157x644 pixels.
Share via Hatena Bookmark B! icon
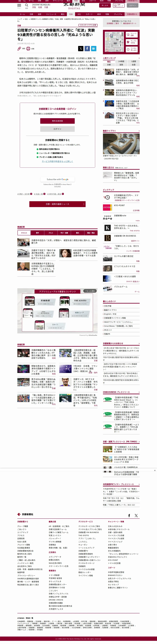point(94,49)
